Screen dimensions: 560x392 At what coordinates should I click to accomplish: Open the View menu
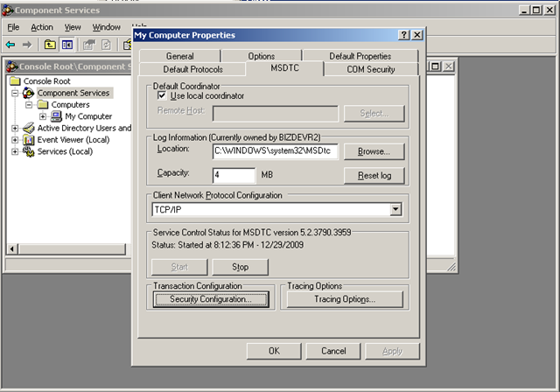coord(73,27)
